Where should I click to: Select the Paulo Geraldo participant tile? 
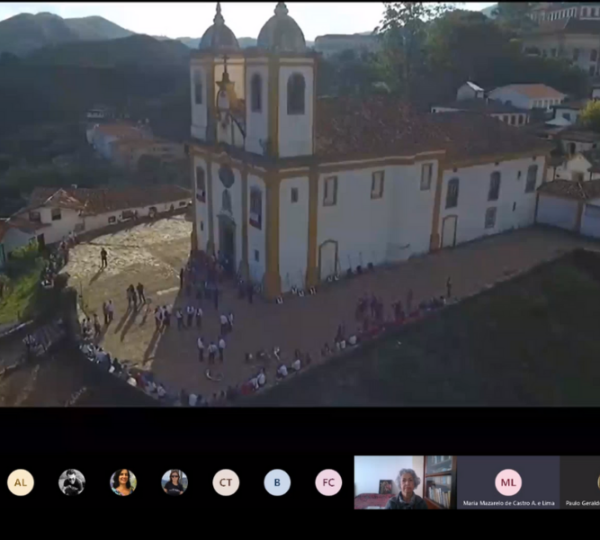[x=580, y=483]
